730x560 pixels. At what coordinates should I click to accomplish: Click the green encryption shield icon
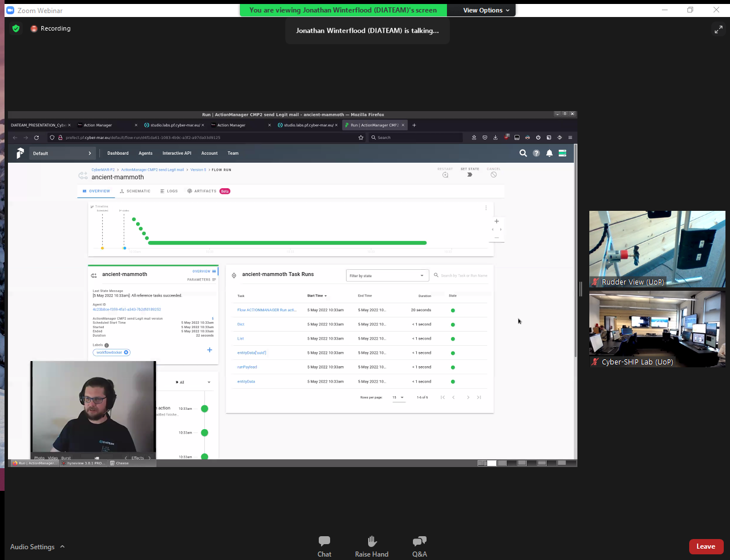(x=16, y=28)
